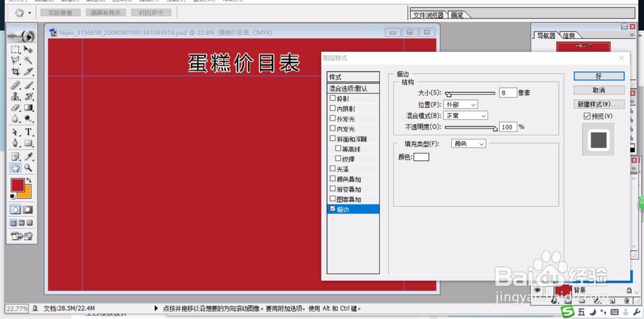This screenshot has height=319, width=644.
Task: Select the Crop tool
Action: [15, 71]
